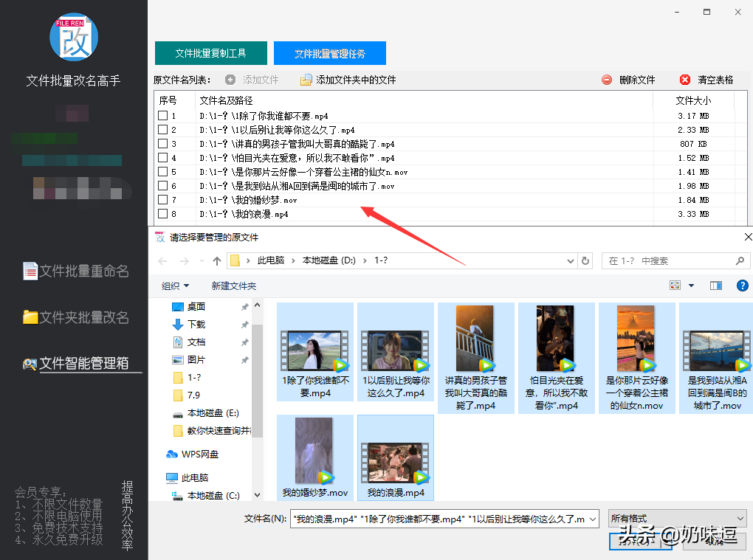Click the red clear-table X icon
This screenshot has width=753, height=560.
coord(685,80)
